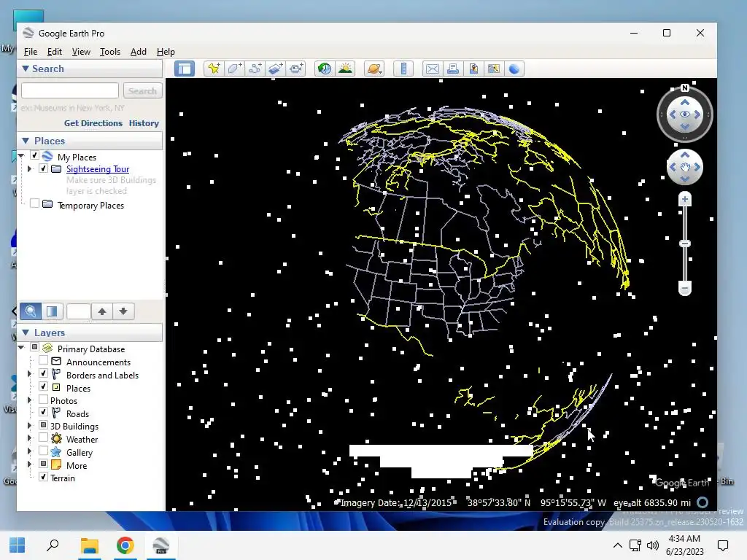Disable Borders and Labels layer
747x560 pixels.
[43, 373]
